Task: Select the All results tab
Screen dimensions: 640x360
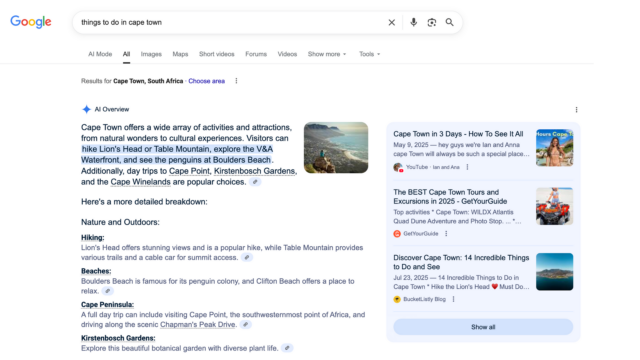Action: click(x=127, y=54)
